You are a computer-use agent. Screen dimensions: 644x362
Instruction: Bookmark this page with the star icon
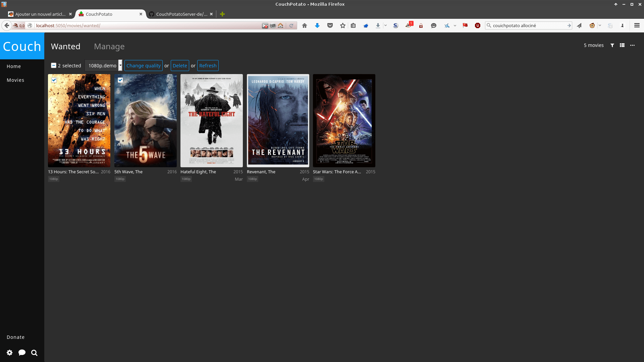point(342,25)
